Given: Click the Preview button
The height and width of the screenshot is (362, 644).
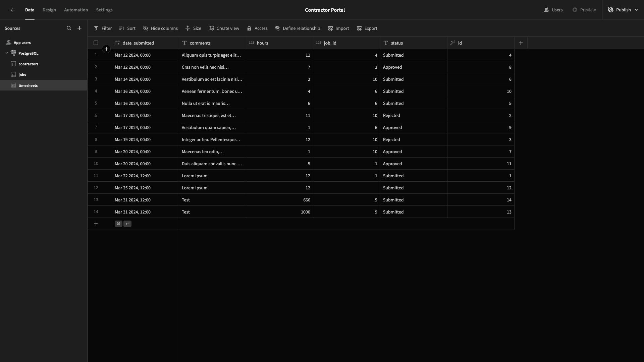Looking at the screenshot, I should pos(584,10).
